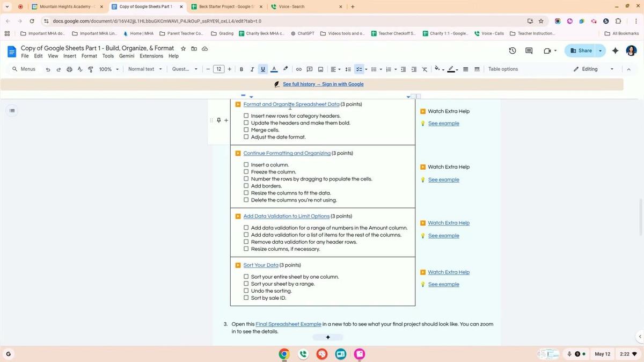Open the 'Sort Your Data' link

tap(261, 265)
